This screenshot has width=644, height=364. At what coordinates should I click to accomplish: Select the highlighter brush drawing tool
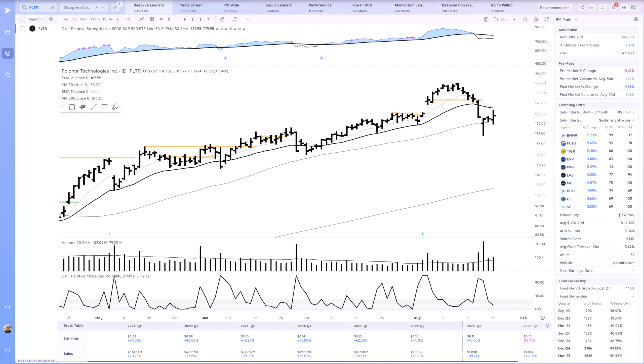click(115, 107)
